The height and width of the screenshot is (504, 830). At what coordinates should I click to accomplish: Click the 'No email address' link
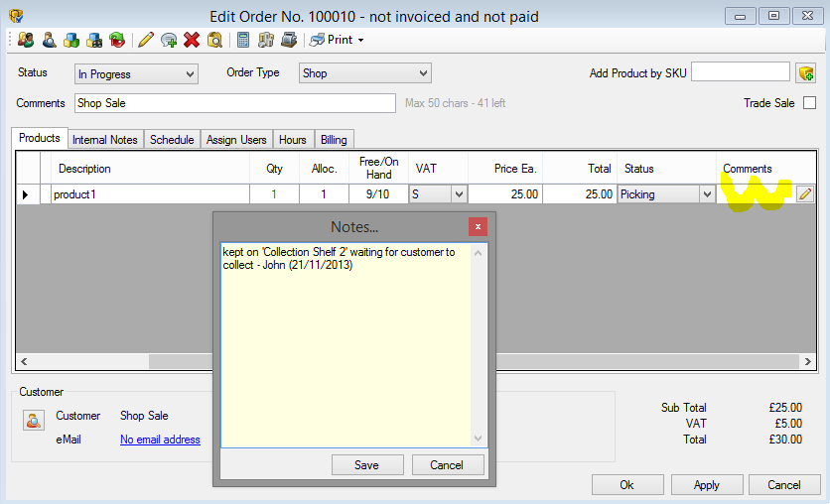point(160,440)
